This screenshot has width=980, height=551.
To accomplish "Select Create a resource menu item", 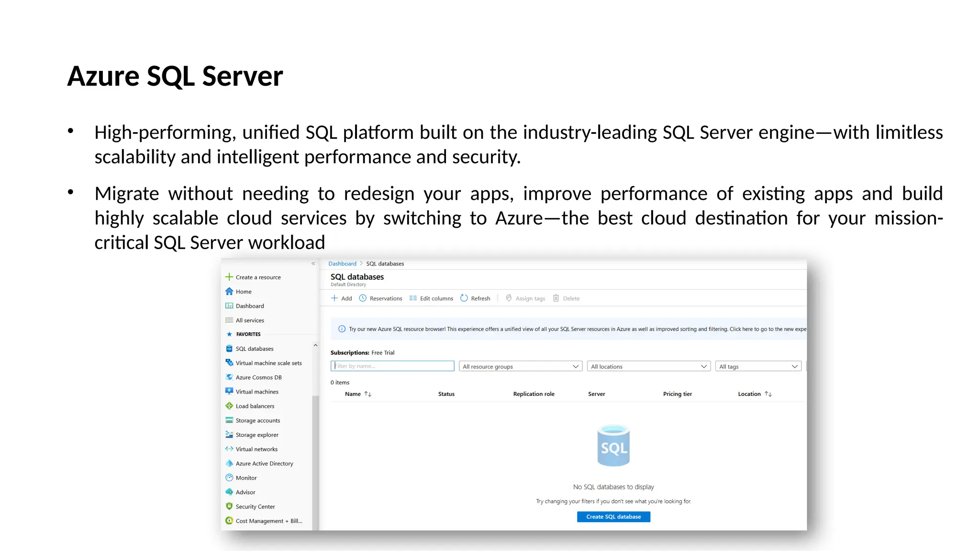I will coord(258,277).
